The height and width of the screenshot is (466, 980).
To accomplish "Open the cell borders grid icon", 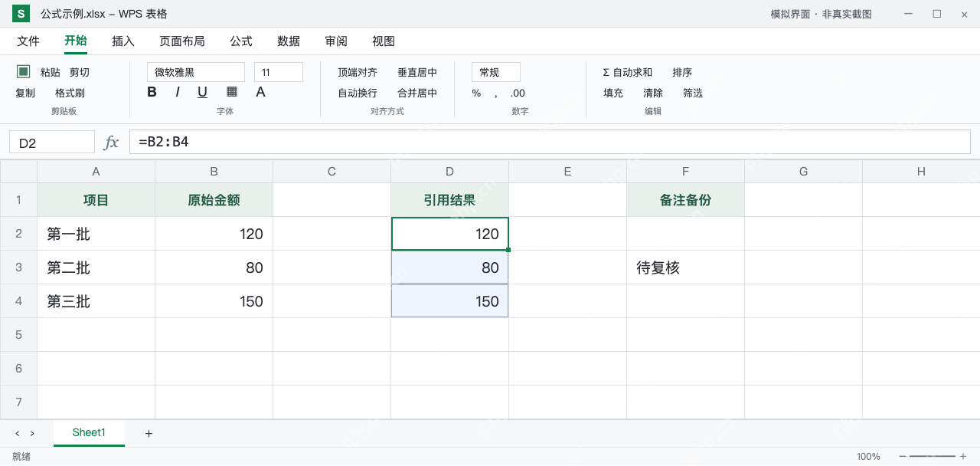I will click(232, 92).
